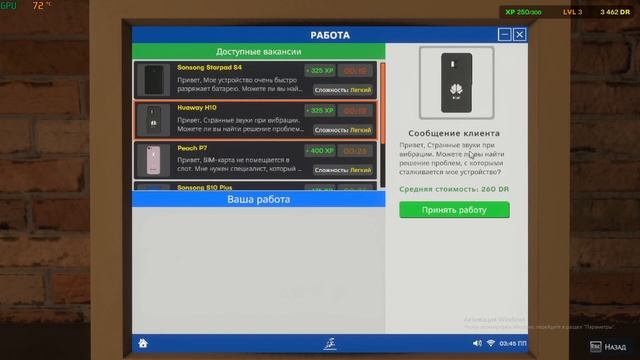Select the Huaway H10 job listing
This screenshot has width=640, height=360.
tap(255, 120)
